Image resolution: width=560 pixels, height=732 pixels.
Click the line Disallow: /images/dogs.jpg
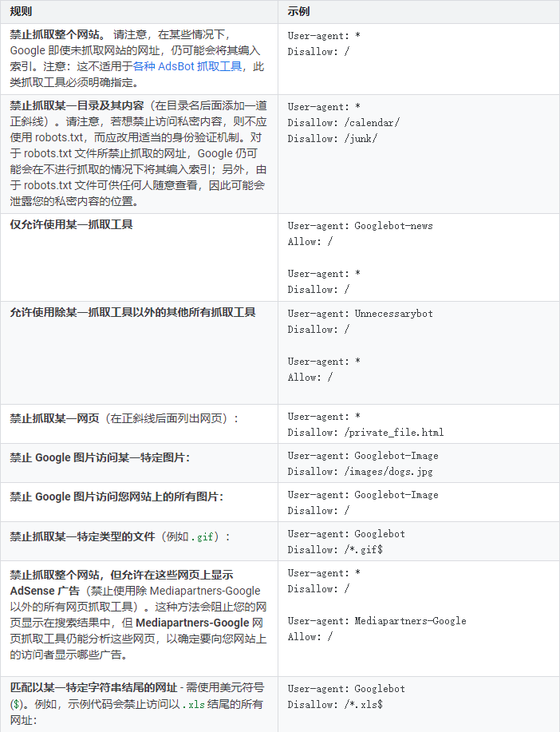(x=361, y=472)
